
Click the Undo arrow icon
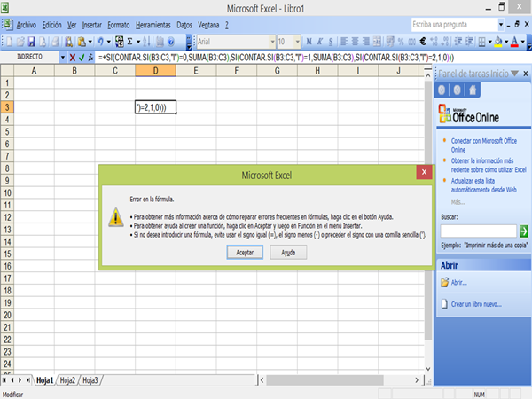click(x=100, y=42)
